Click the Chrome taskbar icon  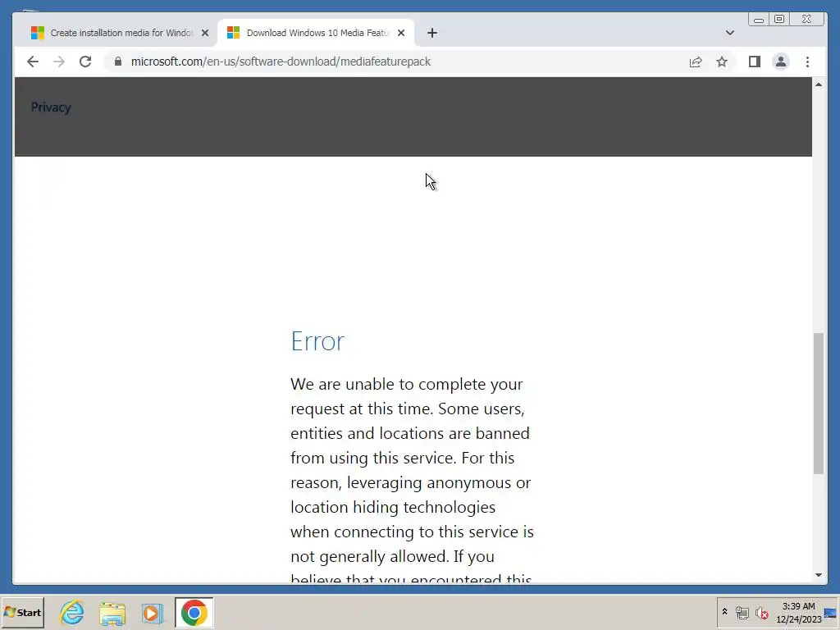tap(194, 612)
